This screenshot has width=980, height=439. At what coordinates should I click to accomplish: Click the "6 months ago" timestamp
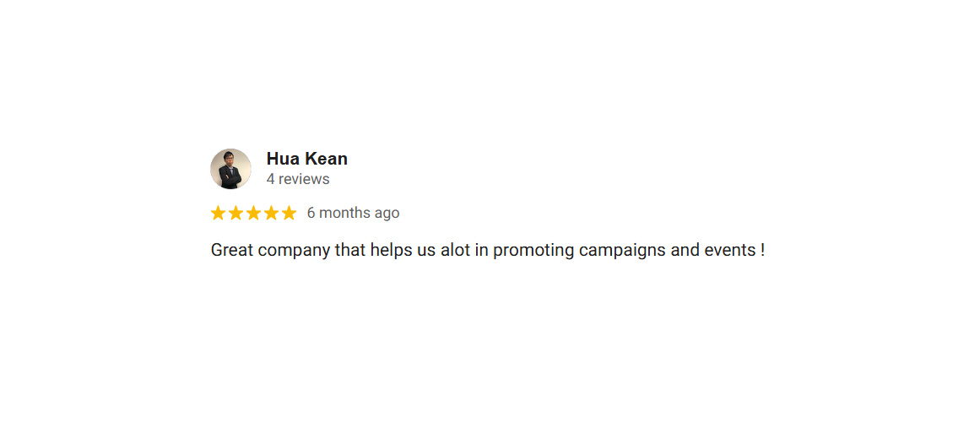[x=353, y=213]
